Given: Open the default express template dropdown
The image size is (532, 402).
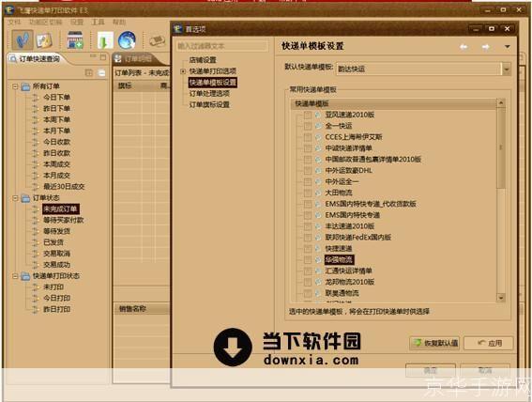Looking at the screenshot, I should [507, 70].
